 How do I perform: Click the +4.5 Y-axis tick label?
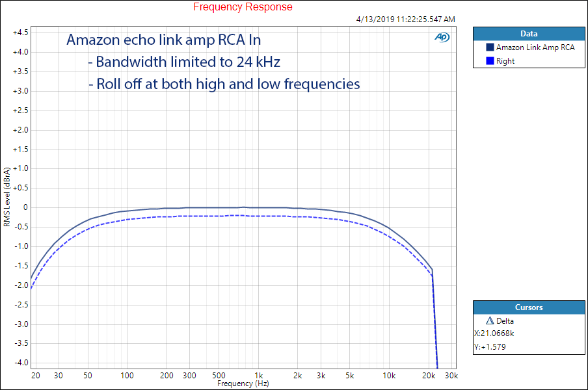pyautogui.click(x=20, y=32)
